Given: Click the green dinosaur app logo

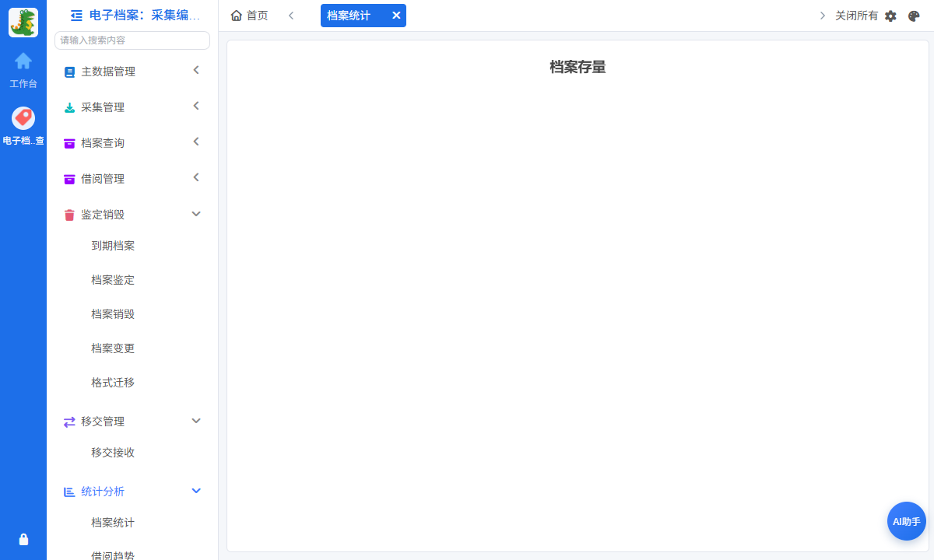Looking at the screenshot, I should pos(23,23).
